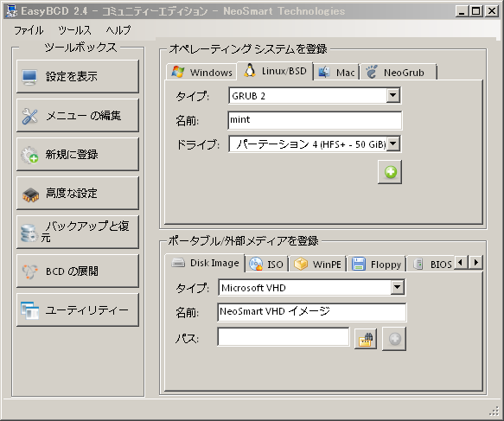
Task: Switch to the NeoGrub tab
Action: (x=399, y=72)
